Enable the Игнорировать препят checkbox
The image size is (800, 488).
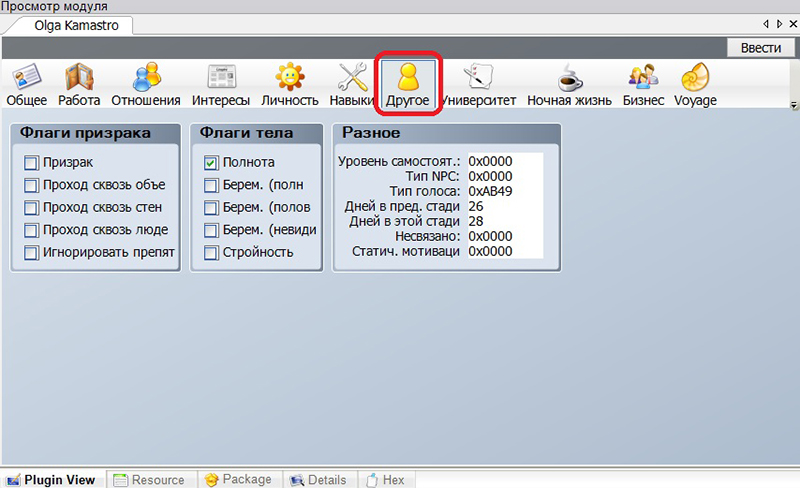pos(31,252)
